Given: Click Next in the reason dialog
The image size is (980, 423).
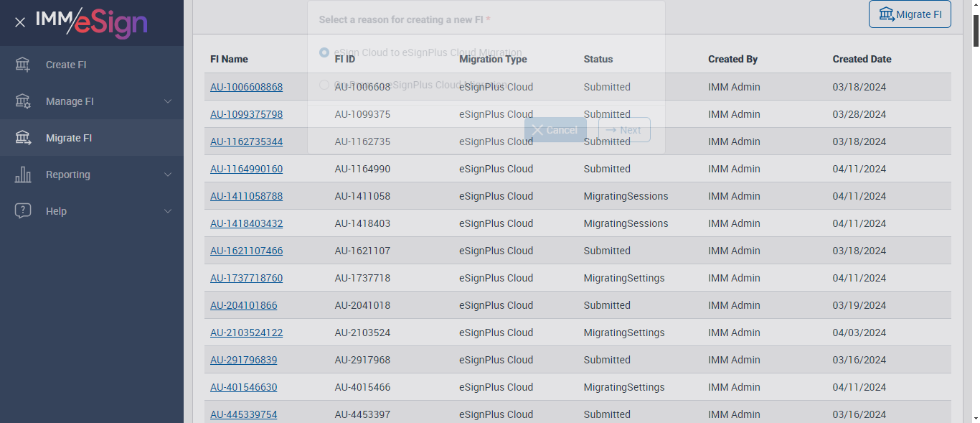Looking at the screenshot, I should pyautogui.click(x=624, y=130).
